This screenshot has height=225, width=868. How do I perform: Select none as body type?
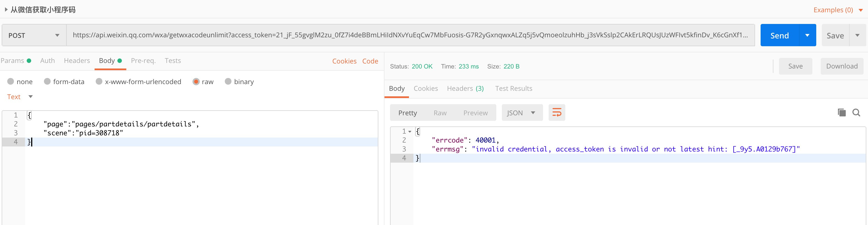pyautogui.click(x=11, y=82)
